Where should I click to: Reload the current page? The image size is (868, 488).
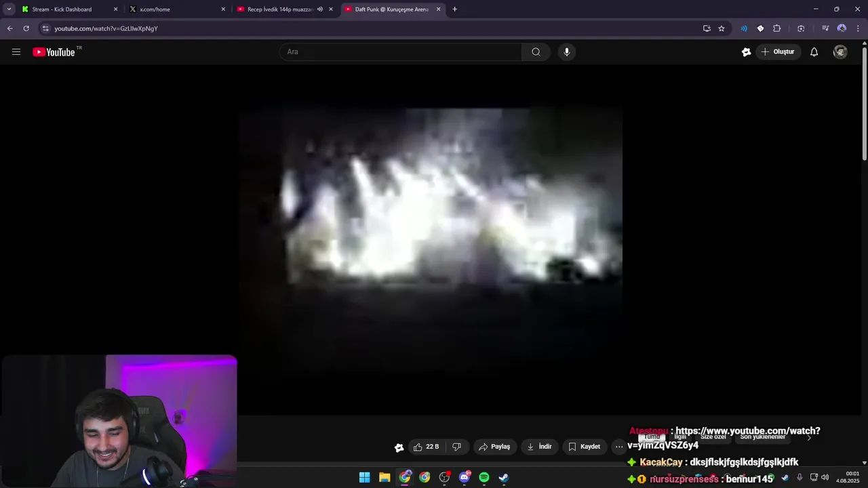[26, 28]
